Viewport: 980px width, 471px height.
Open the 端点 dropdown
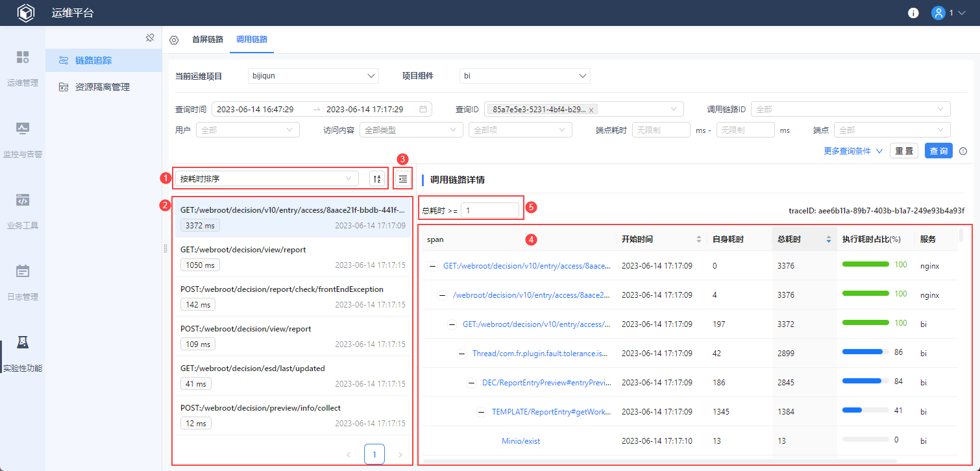coord(892,130)
